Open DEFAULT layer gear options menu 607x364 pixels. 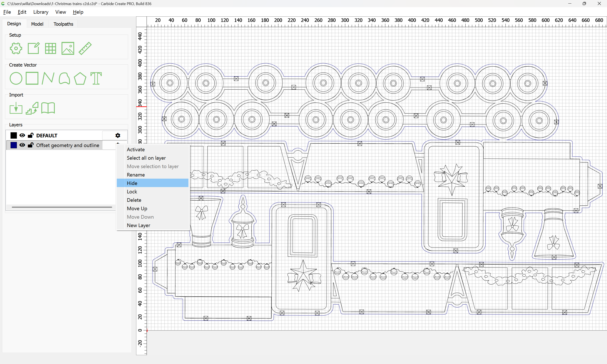pos(118,135)
